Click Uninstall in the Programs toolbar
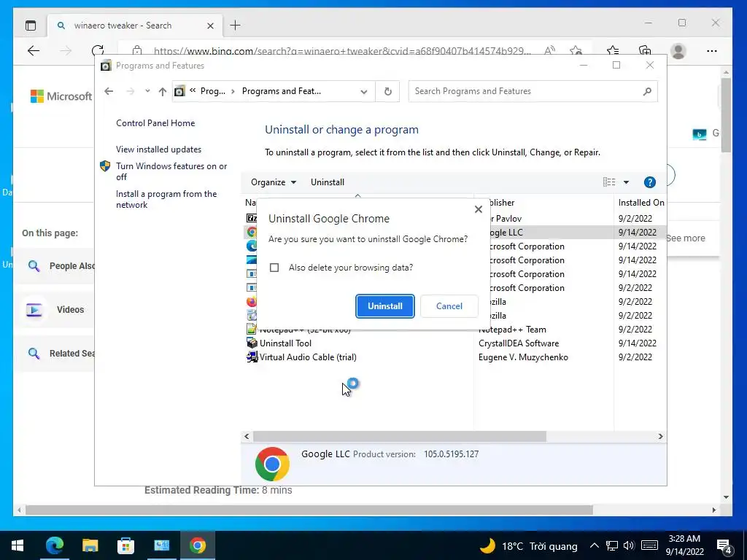The height and width of the screenshot is (560, 747). [x=328, y=182]
